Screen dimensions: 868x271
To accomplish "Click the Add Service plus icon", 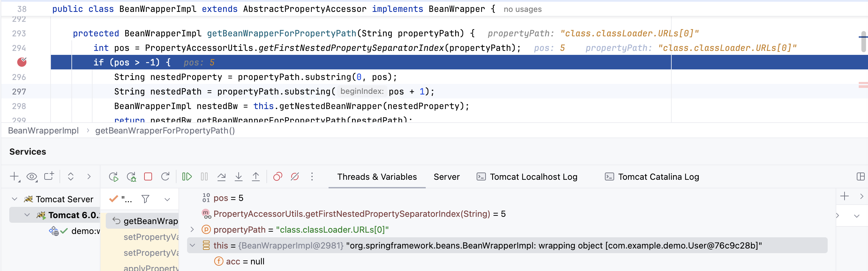I will coord(15,176).
